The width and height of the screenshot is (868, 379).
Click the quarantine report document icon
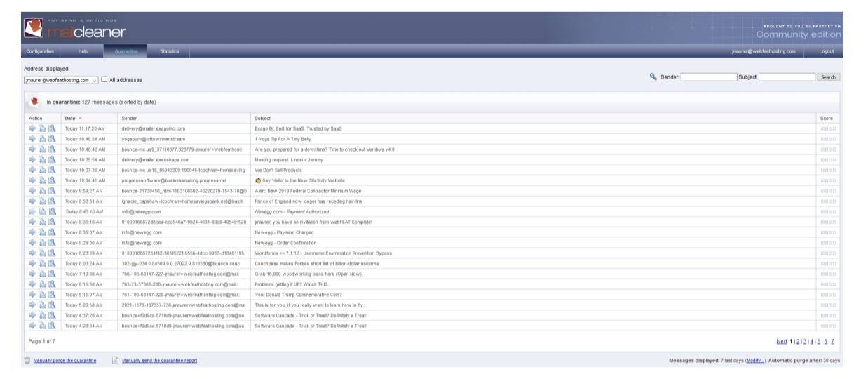click(116, 361)
